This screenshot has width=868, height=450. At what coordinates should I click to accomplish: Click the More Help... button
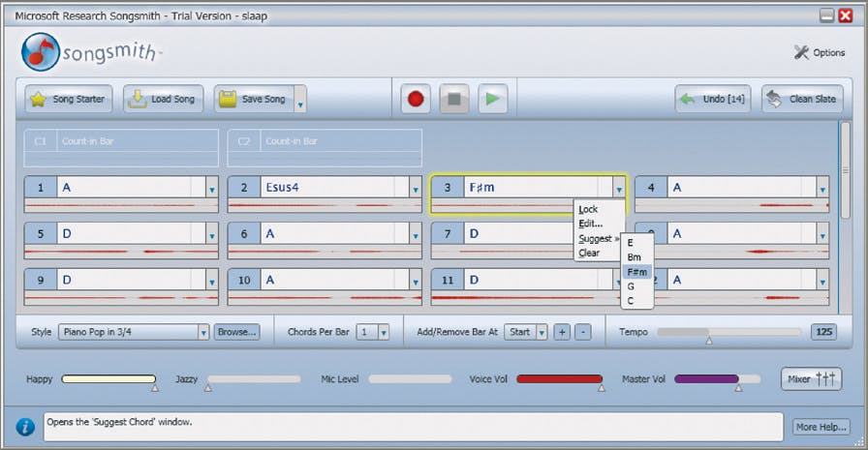(x=821, y=427)
